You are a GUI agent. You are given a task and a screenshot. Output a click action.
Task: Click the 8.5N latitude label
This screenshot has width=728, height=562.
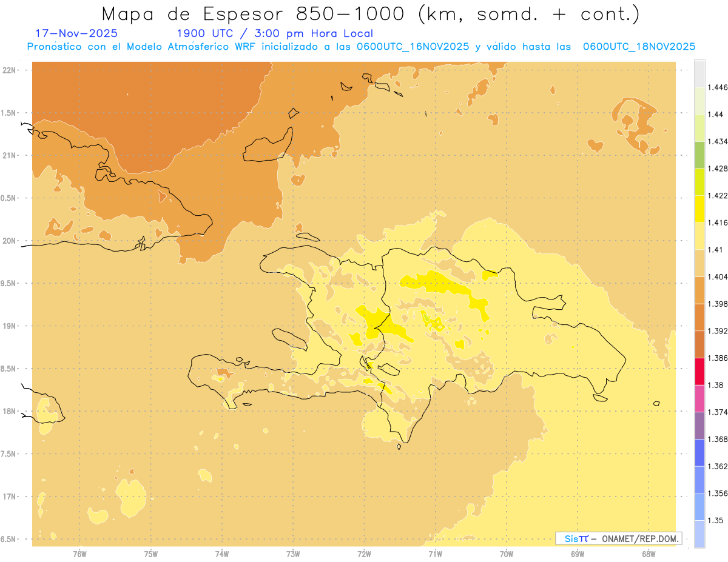pos(9,369)
